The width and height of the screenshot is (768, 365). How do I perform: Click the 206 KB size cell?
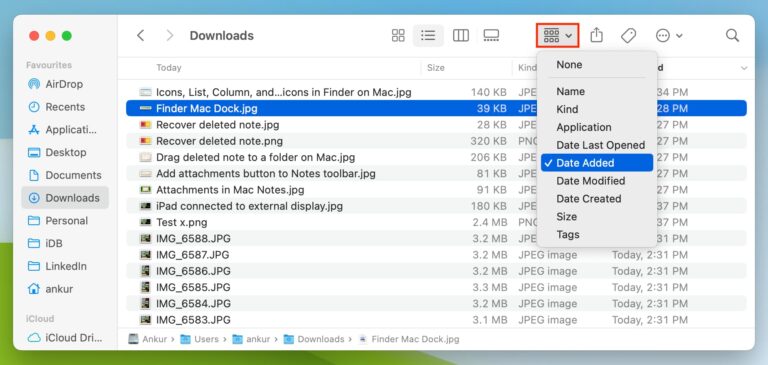click(x=488, y=157)
